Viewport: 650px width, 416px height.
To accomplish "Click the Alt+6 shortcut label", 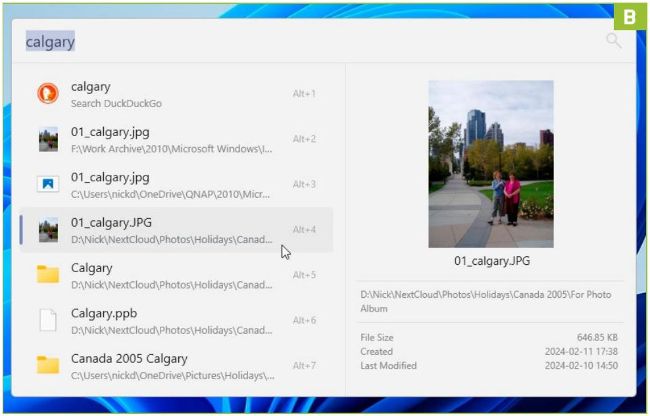I will pos(304,320).
